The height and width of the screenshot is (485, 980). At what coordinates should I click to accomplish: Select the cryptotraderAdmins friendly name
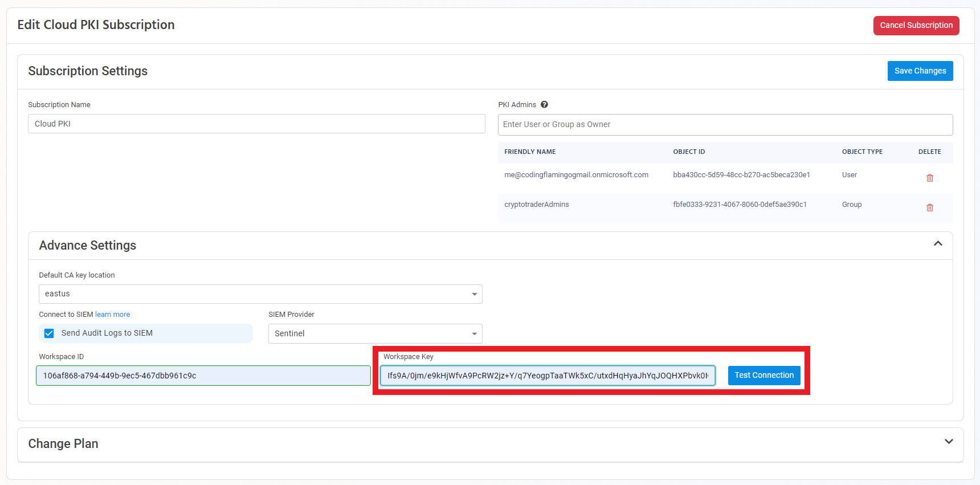pyautogui.click(x=537, y=205)
